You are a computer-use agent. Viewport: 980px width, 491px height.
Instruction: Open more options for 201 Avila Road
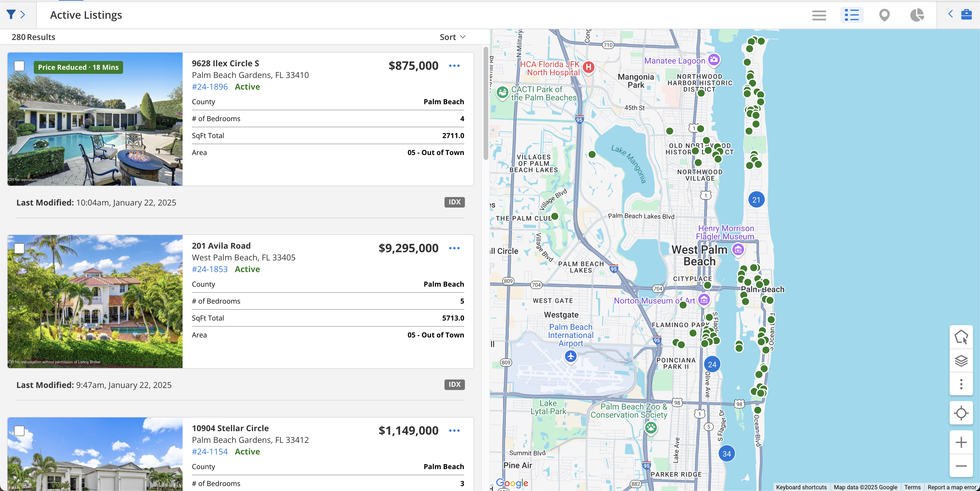point(454,248)
